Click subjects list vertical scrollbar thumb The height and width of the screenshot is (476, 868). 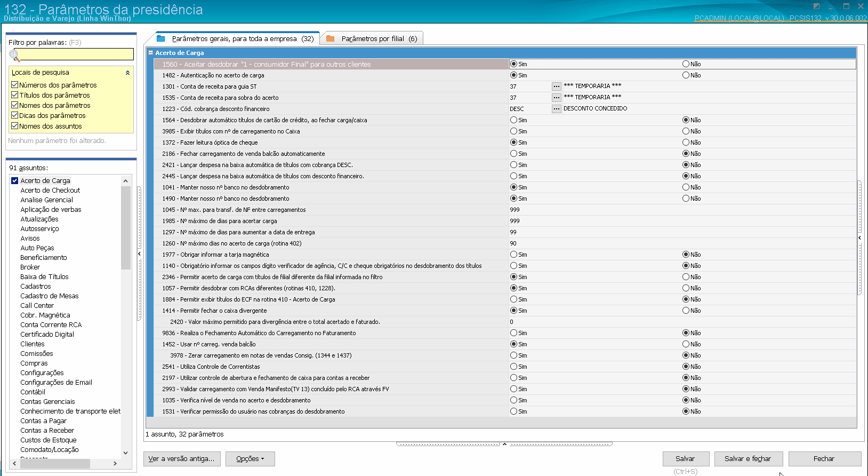pos(125,228)
